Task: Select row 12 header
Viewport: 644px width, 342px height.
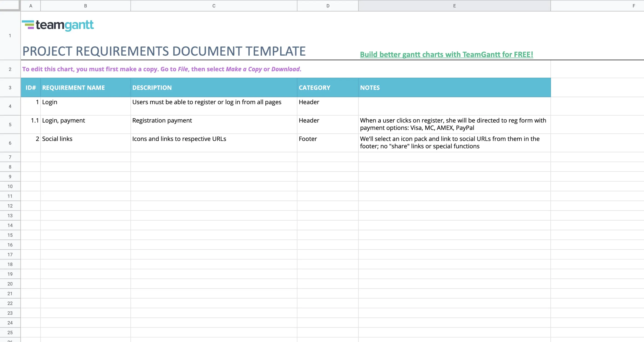Action: coord(10,206)
